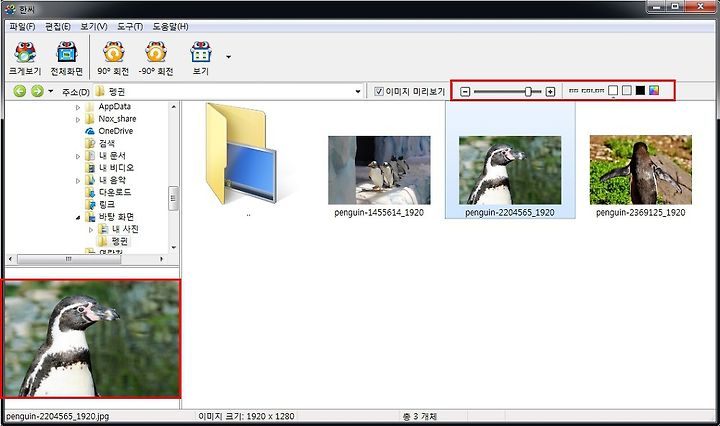Viewport: 720px width, 426px height.
Task: Select the 바탕 화면 folder in tree
Action: pos(116,217)
